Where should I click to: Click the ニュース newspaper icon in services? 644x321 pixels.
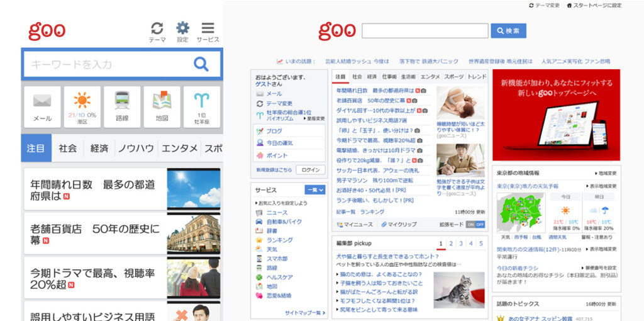[259, 213]
